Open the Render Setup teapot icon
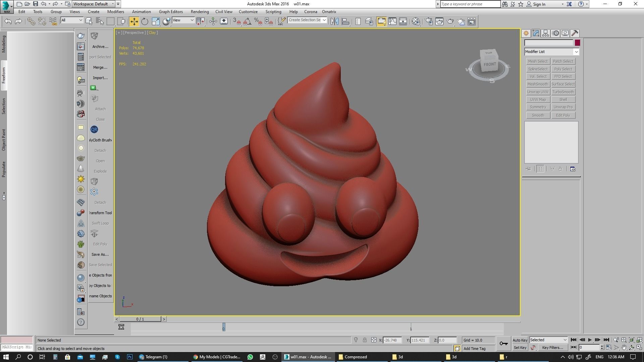Screen dimensions: 644x362 429,22
